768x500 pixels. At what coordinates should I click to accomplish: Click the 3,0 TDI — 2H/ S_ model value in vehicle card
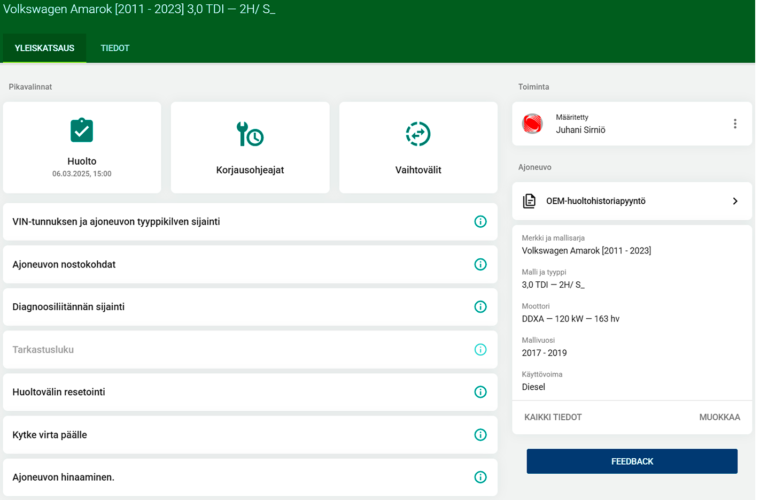pos(553,285)
